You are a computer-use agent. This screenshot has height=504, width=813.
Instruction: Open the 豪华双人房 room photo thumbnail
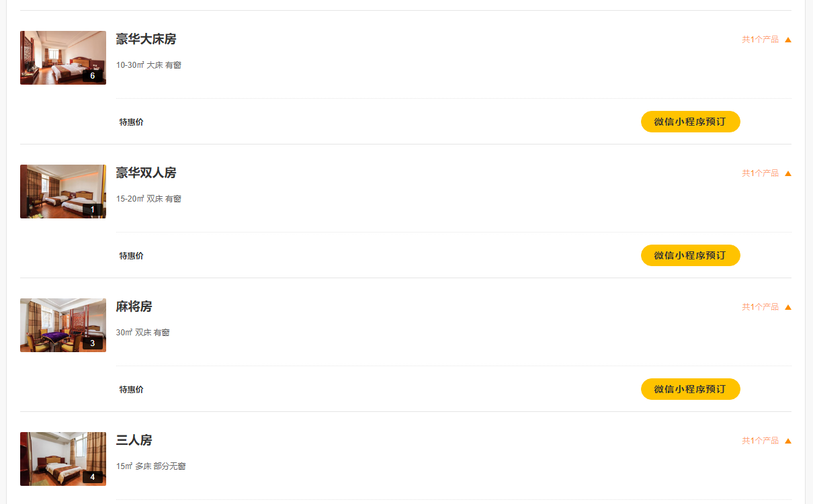pos(62,191)
